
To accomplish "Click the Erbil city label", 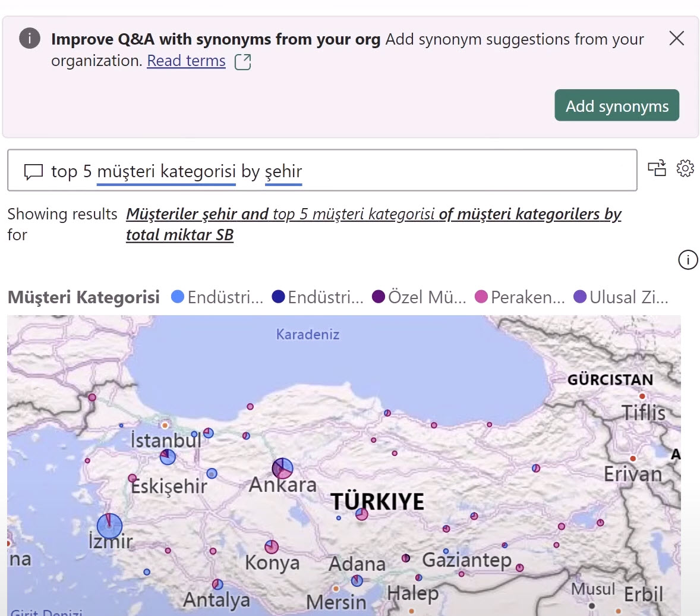I will pyautogui.click(x=644, y=594).
